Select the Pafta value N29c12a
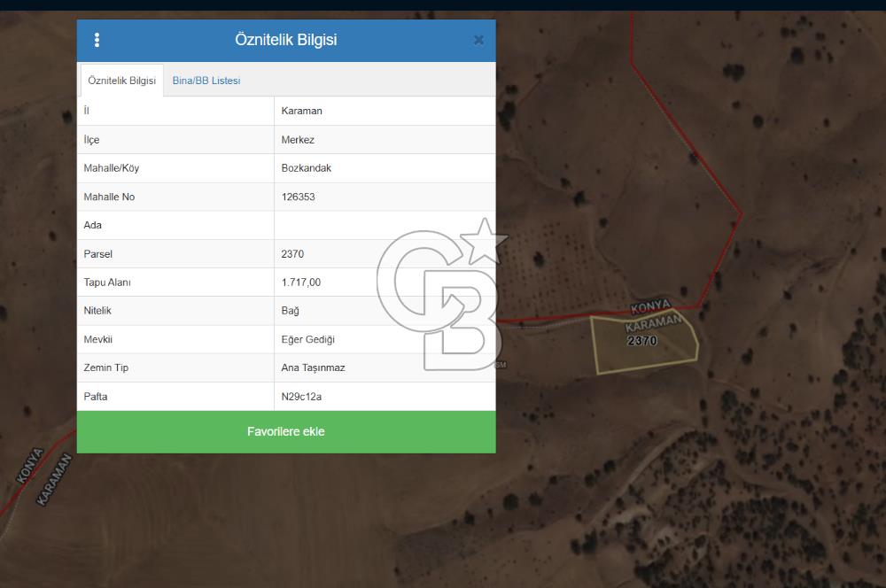Image resolution: width=886 pixels, height=588 pixels. click(301, 397)
